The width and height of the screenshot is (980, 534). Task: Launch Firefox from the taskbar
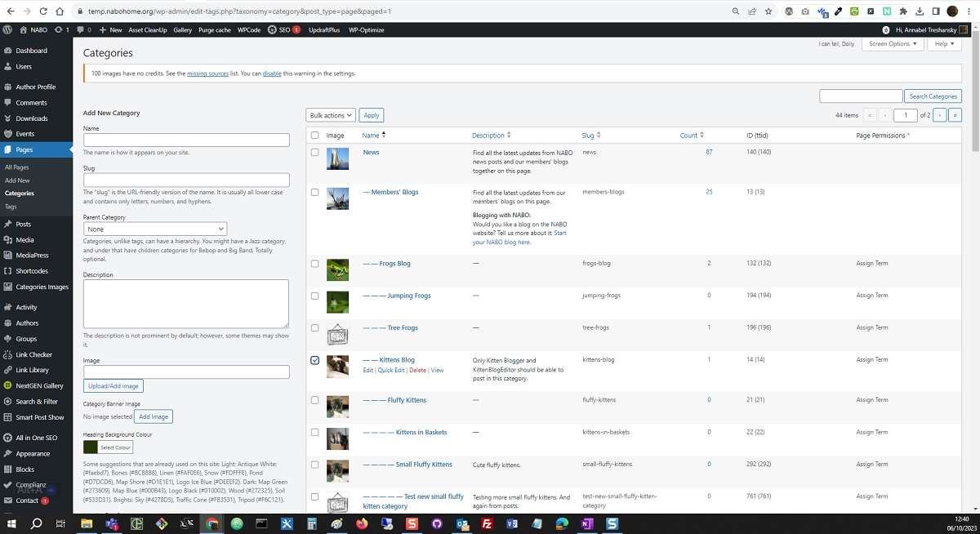click(x=361, y=525)
